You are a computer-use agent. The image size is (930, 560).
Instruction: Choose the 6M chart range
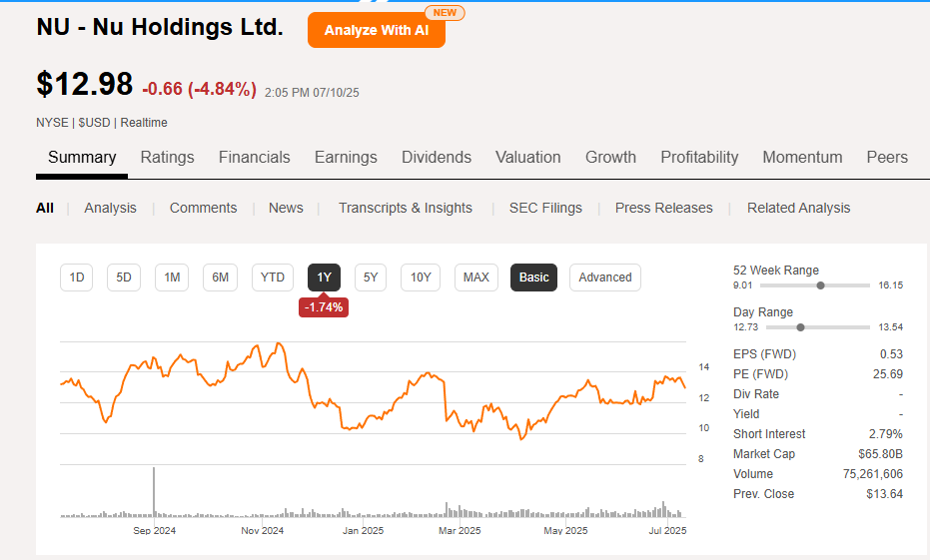point(220,278)
